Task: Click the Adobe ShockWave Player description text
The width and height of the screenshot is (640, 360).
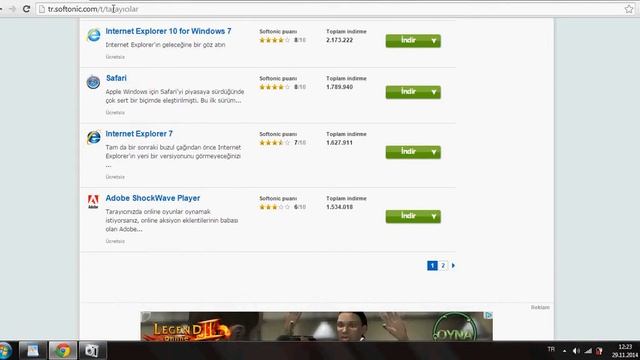Action: coord(172,220)
